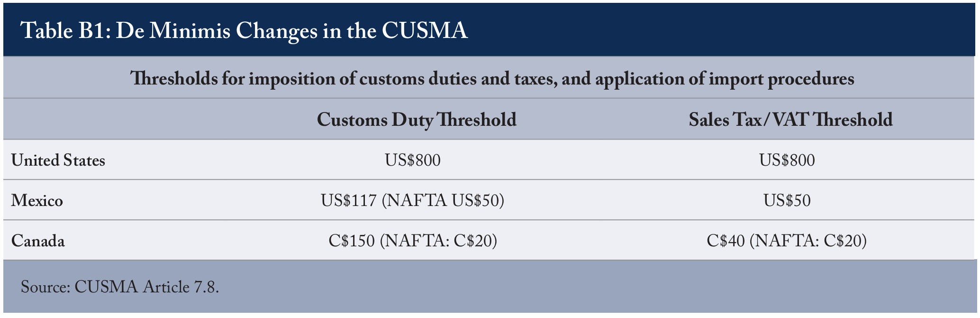Click the word CUSMA in the title
Viewport: 980px width, 318px height.
[425, 31]
